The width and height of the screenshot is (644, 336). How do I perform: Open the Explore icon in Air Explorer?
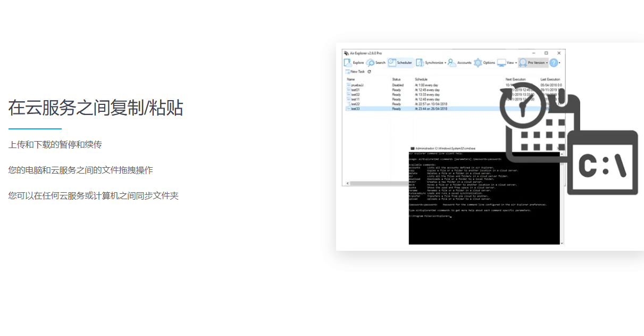pos(348,62)
